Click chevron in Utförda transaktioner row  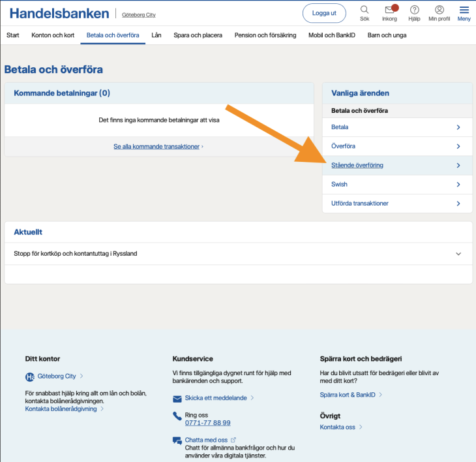coord(458,204)
